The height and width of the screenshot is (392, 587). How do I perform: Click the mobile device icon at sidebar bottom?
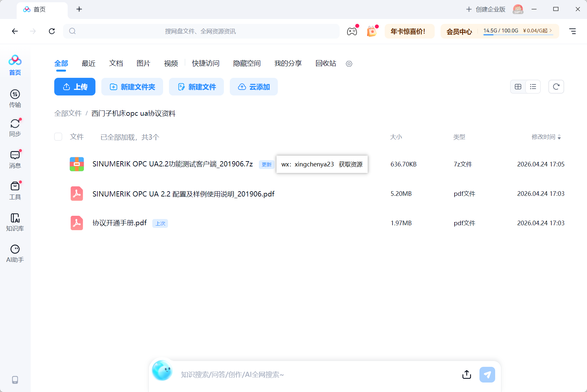click(x=15, y=380)
